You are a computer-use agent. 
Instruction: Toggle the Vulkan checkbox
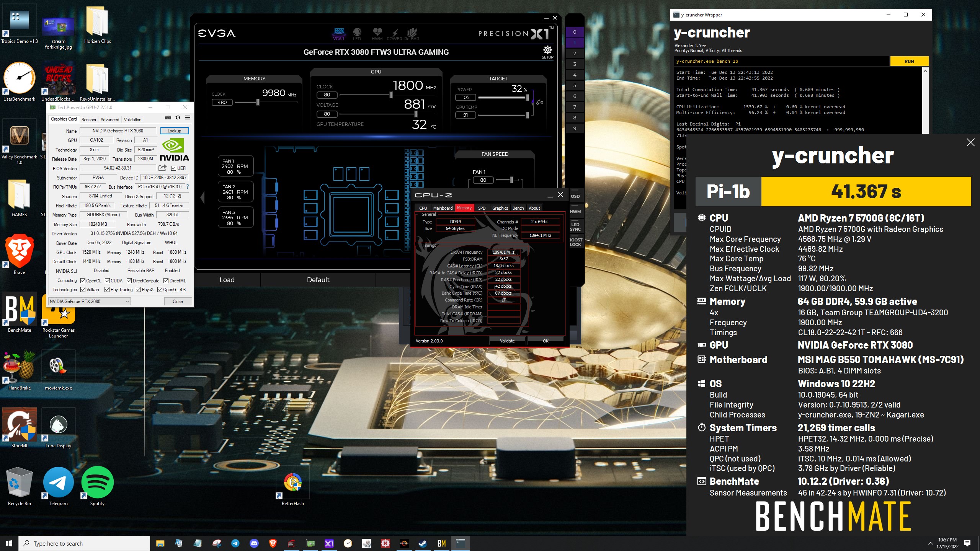[83, 290]
